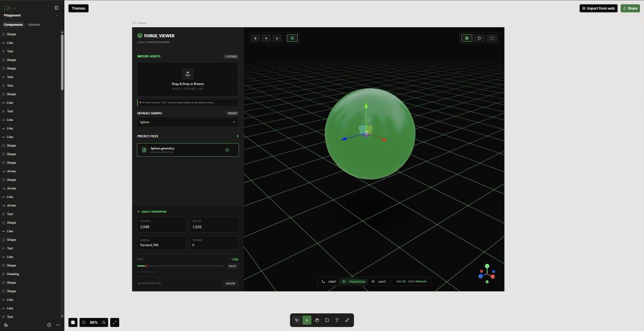
Task: Toggle the checkmark on Sphere.geometry row
Action: click(x=228, y=150)
